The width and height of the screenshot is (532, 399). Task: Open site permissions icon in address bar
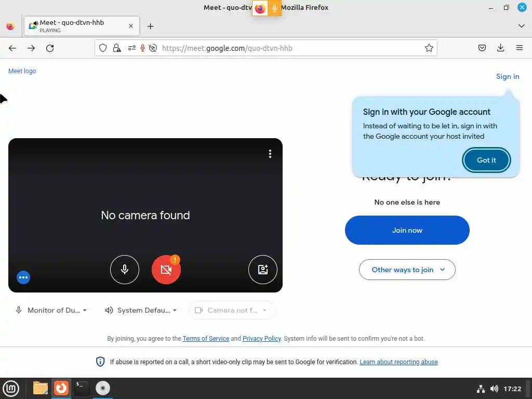pyautogui.click(x=132, y=48)
